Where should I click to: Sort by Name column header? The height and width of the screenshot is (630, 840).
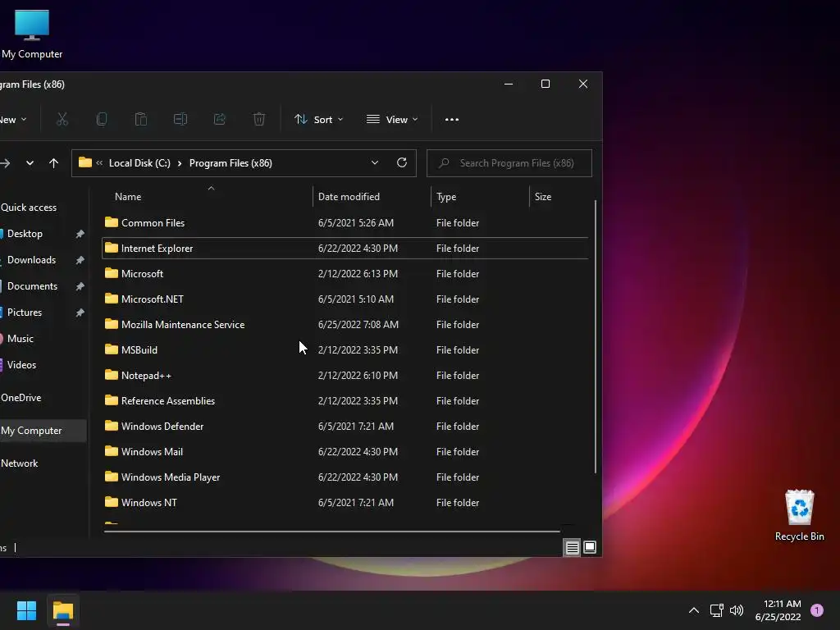[x=128, y=197]
